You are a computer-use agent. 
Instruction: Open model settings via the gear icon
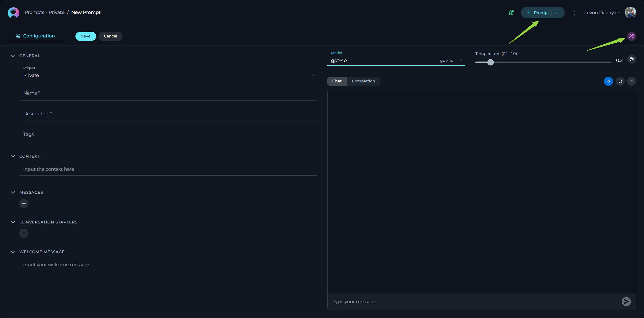coord(632,59)
